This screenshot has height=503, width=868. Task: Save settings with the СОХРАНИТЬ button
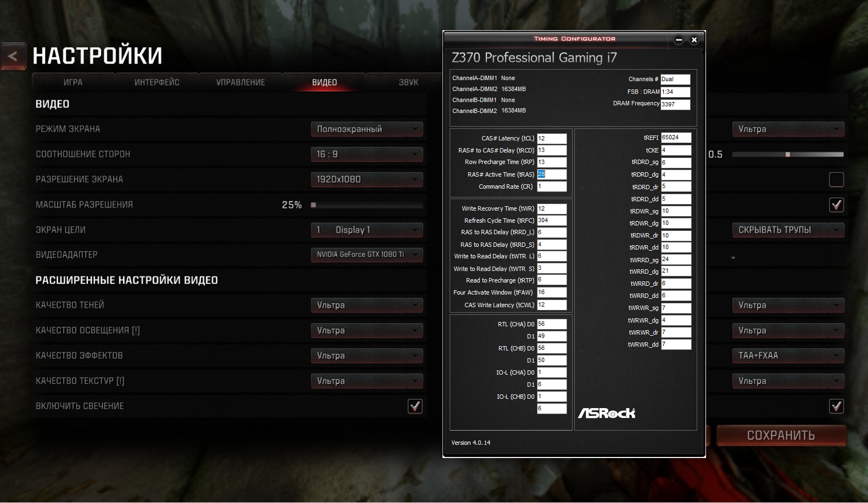[781, 436]
